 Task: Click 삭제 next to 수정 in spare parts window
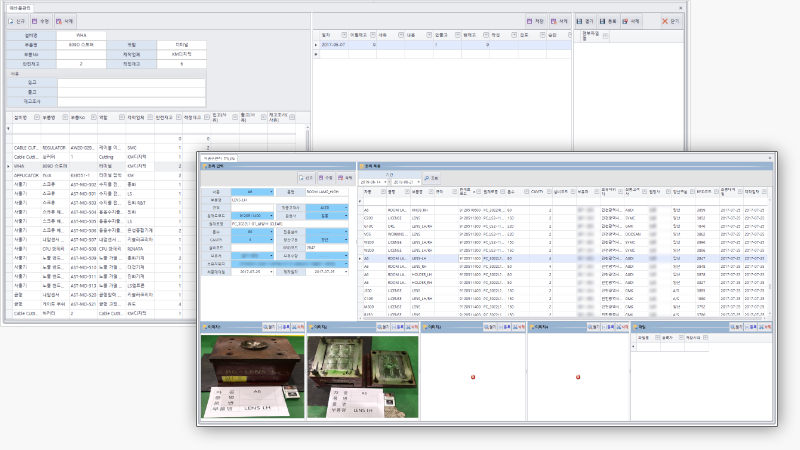coord(64,21)
